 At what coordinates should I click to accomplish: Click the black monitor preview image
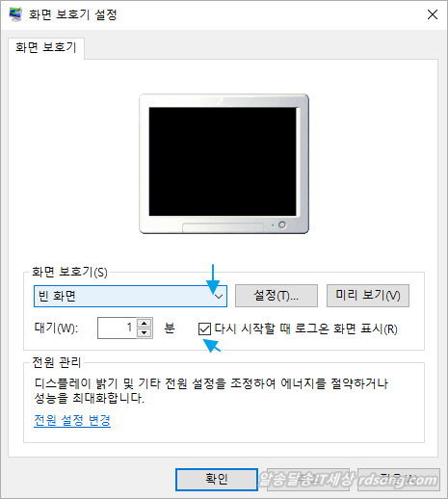[224, 164]
